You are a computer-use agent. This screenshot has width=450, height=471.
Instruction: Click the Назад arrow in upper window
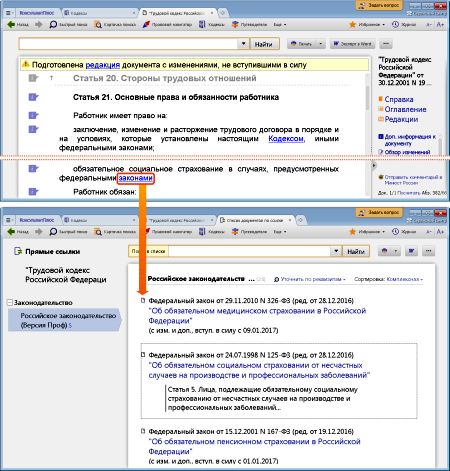(11, 24)
